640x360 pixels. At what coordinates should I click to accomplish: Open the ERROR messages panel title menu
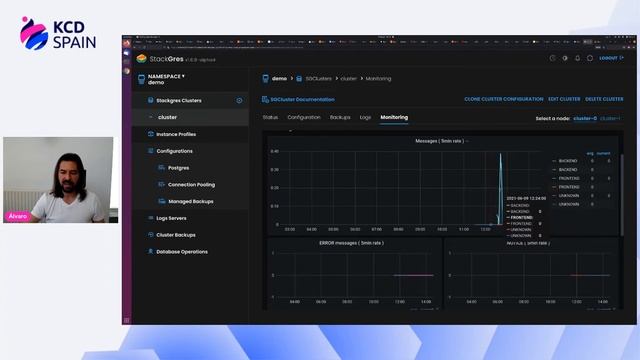pyautogui.click(x=351, y=243)
